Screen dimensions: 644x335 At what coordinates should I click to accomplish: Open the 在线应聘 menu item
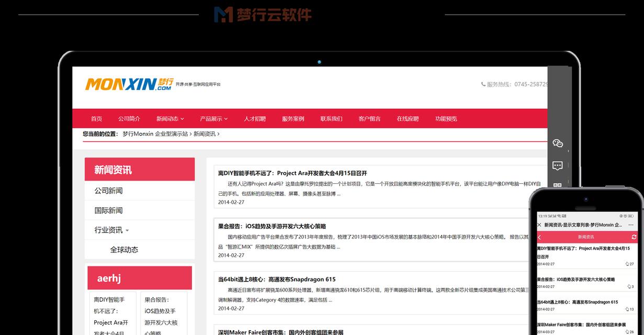pyautogui.click(x=408, y=119)
